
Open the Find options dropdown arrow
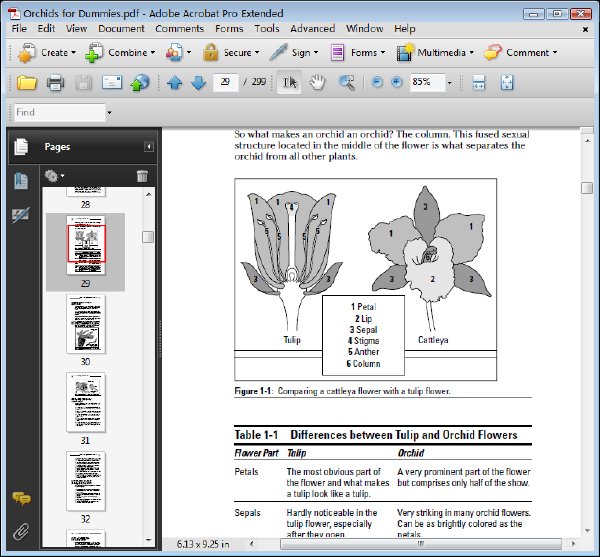[x=109, y=112]
